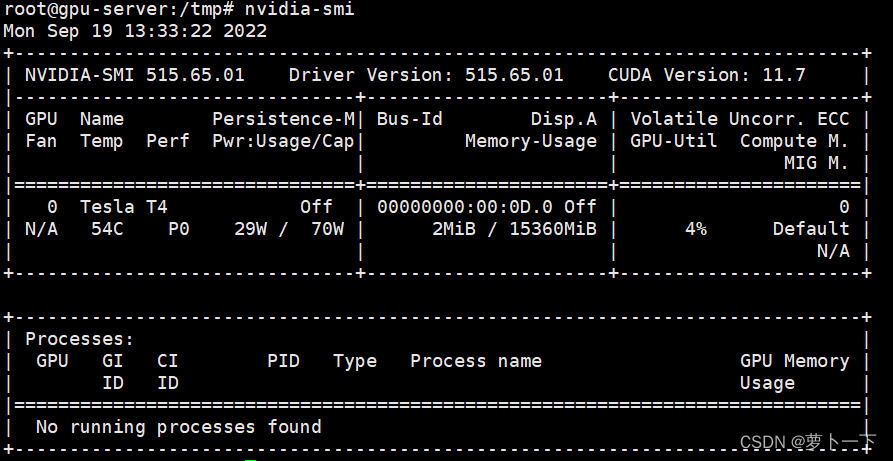Click the 'MIG M.' header
893x461 pixels.
817,164
